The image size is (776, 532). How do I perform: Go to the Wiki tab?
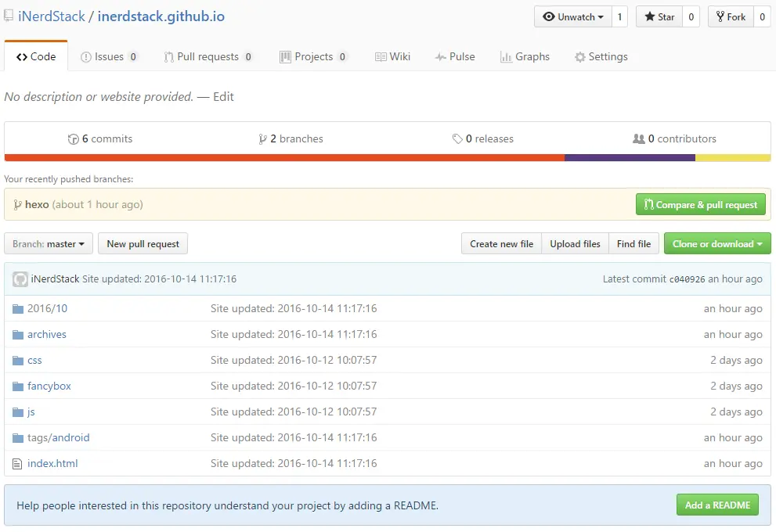tap(393, 57)
